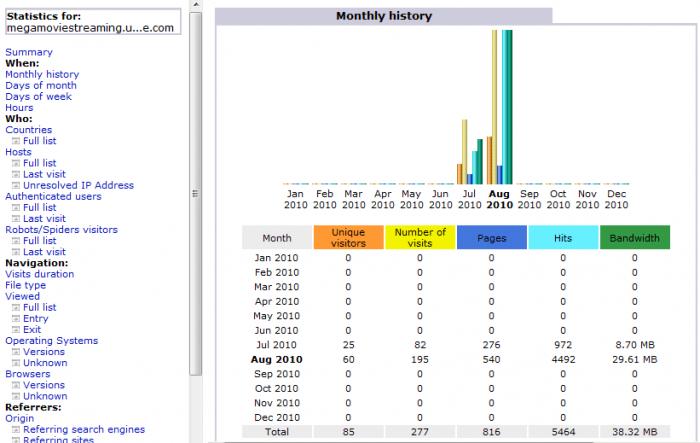Click the icon beside Countries Full list
This screenshot has width=700, height=443.
pyautogui.click(x=16, y=141)
